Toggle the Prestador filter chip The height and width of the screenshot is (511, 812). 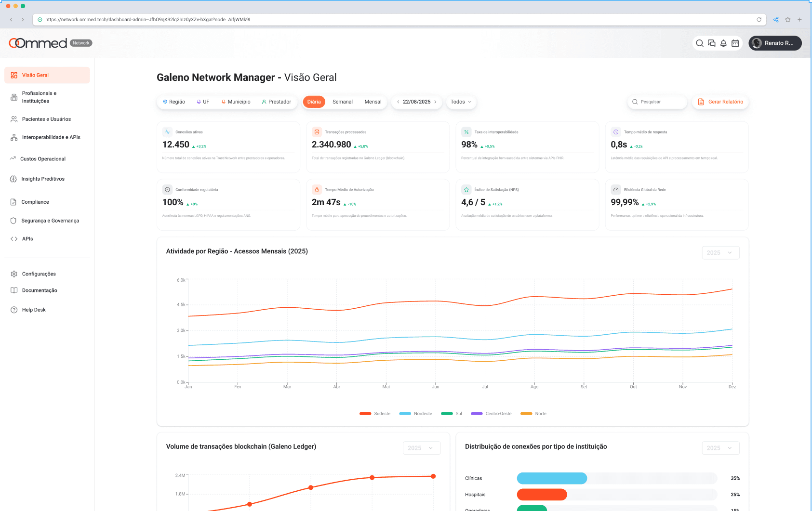[276, 102]
